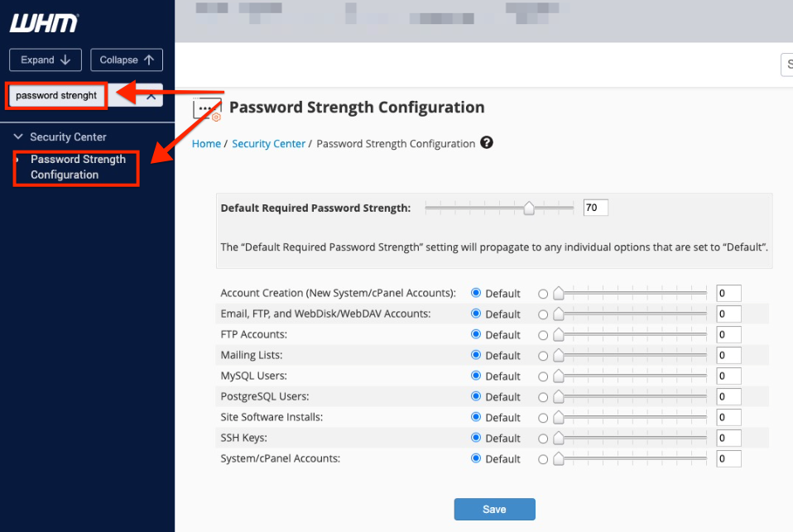Clear the search with the X icon
Image resolution: width=793 pixels, height=532 pixels.
[151, 96]
